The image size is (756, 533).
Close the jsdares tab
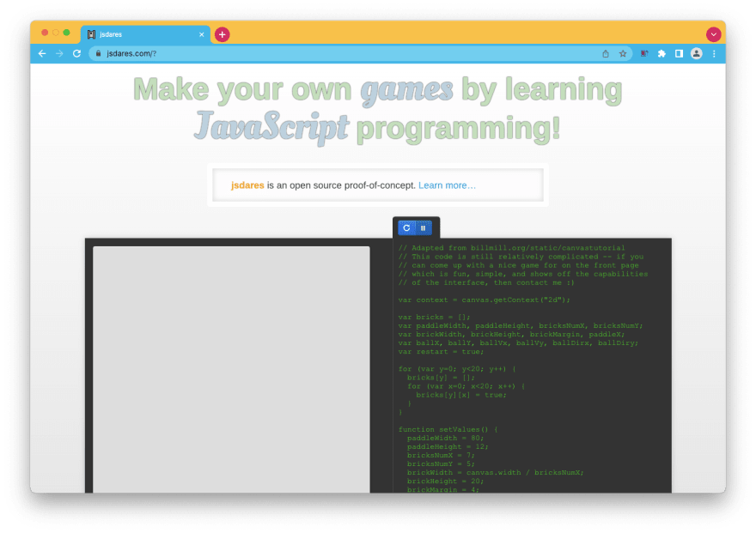coord(202,34)
